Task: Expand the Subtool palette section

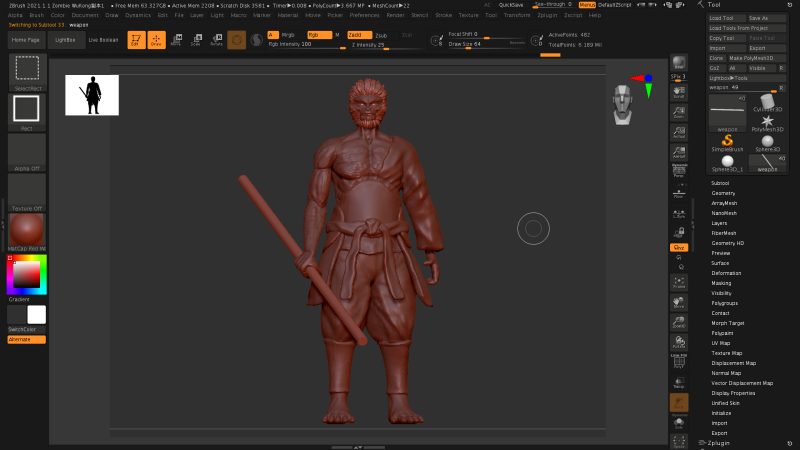Action: 720,183
